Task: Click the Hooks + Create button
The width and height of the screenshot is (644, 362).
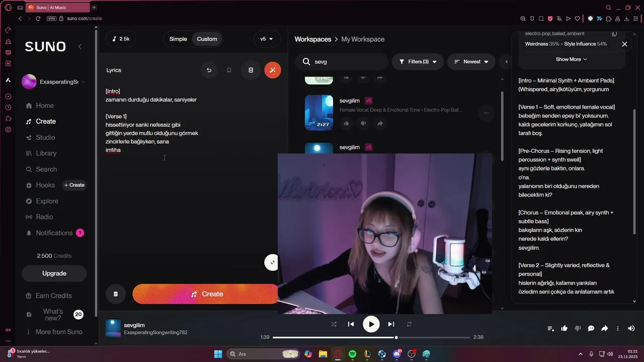Action: 74,185
